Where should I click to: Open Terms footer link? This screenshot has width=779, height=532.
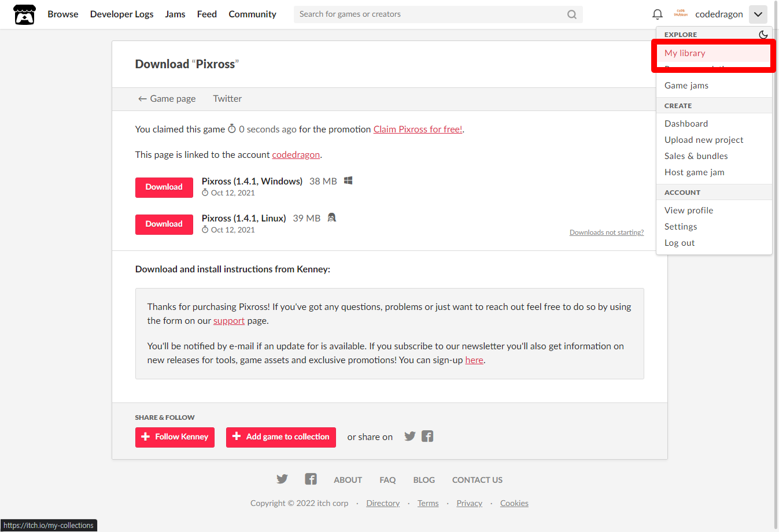pyautogui.click(x=428, y=504)
